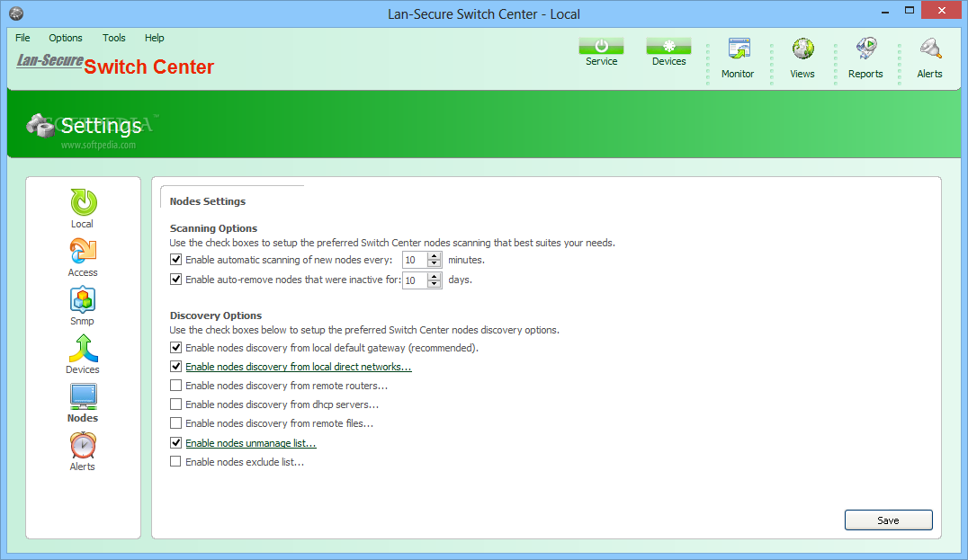The image size is (968, 560).
Task: Open the File menu
Action: point(22,38)
